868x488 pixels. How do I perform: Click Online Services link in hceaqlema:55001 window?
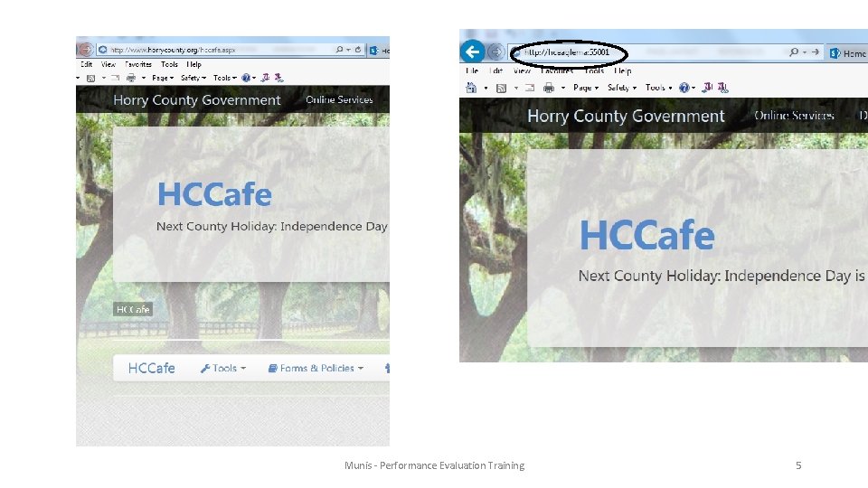(794, 115)
